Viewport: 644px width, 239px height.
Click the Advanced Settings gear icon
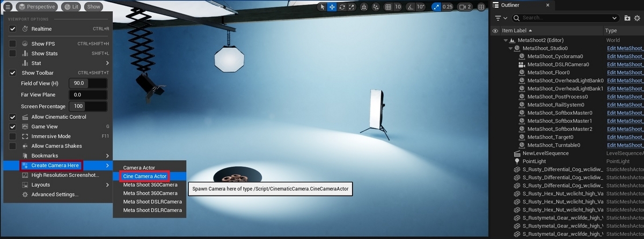[26, 194]
